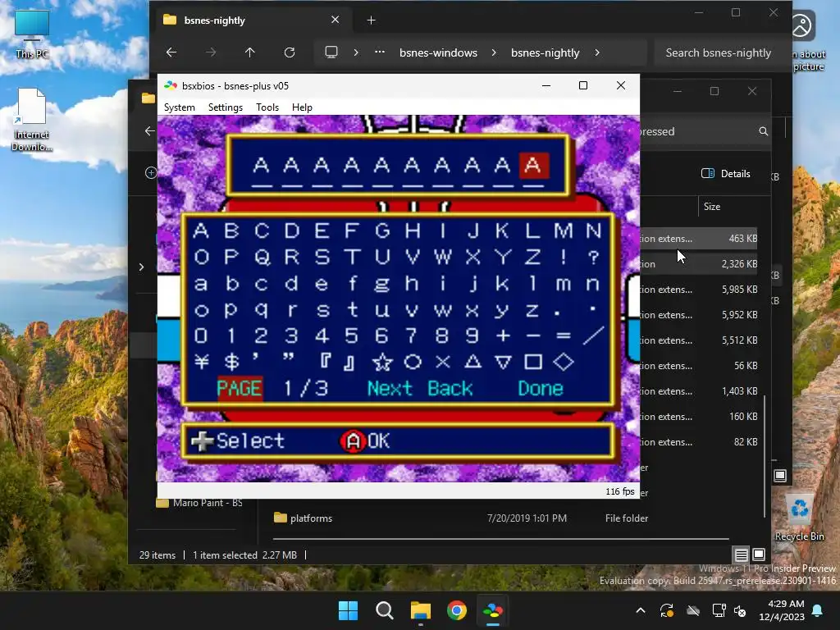
Task: Switch Explorer to details list view
Action: pos(741,555)
